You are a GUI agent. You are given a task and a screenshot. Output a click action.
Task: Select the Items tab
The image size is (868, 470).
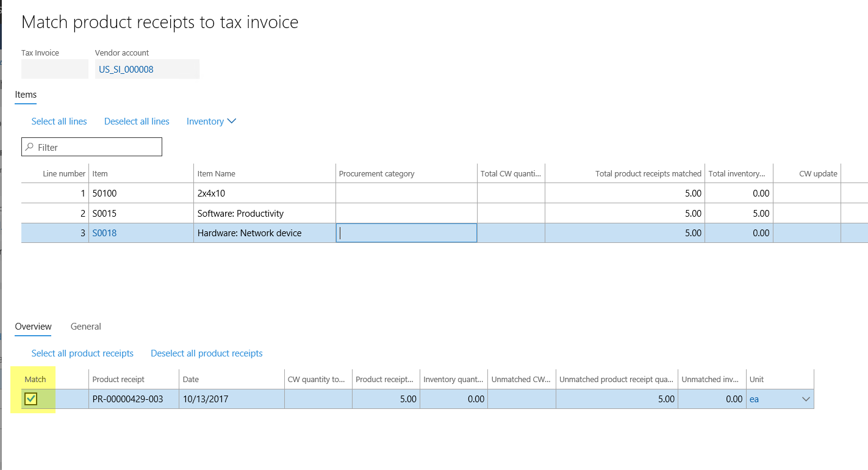pyautogui.click(x=26, y=95)
